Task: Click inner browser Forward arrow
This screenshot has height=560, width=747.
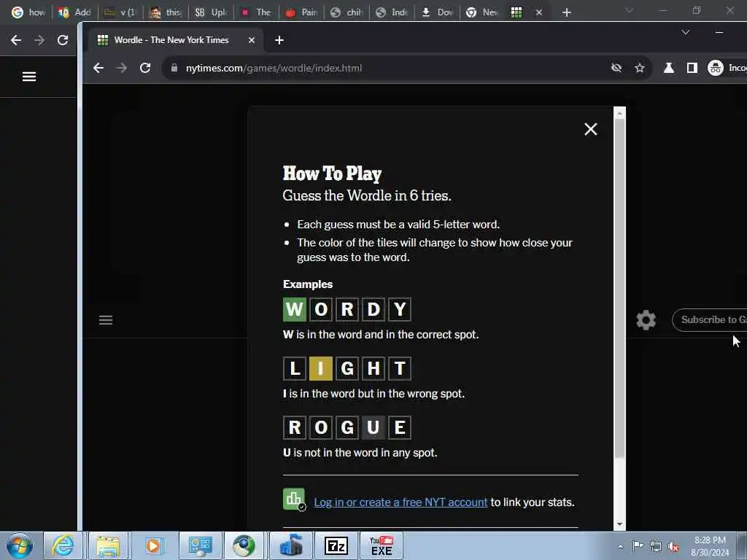Action: [x=122, y=68]
